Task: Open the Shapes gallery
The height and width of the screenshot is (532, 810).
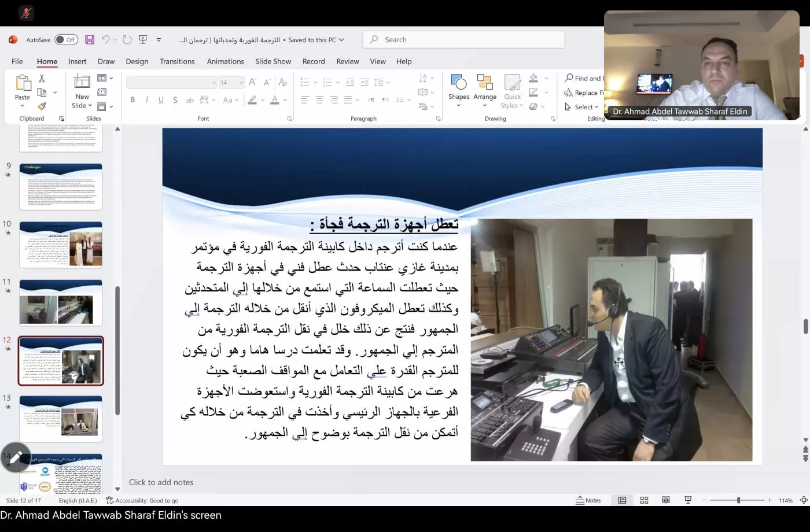Action: 459,88
